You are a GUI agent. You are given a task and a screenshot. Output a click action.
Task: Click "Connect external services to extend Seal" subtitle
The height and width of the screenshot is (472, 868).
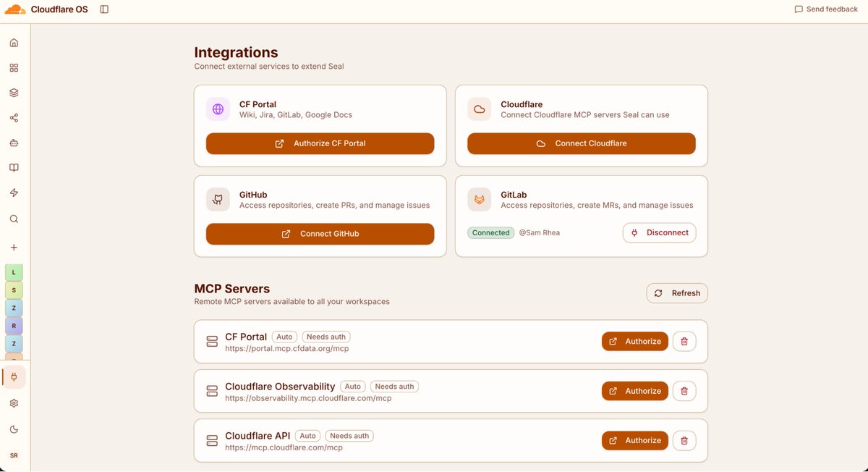269,67
